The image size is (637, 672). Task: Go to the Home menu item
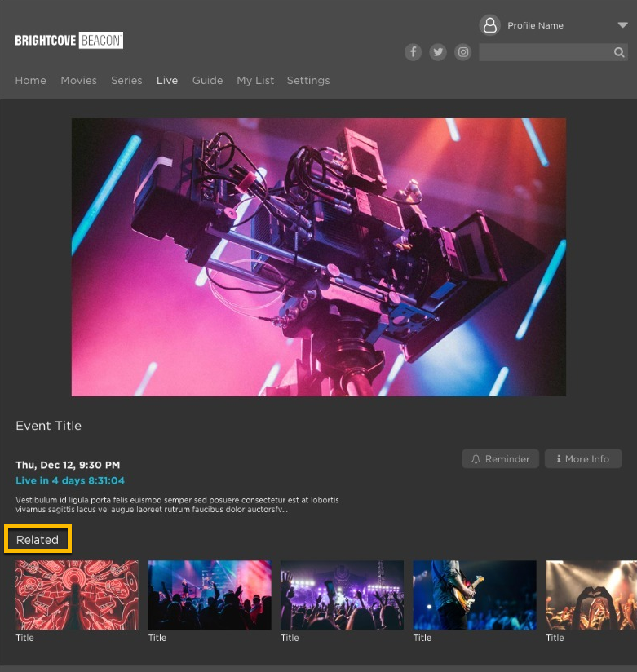[x=31, y=81]
